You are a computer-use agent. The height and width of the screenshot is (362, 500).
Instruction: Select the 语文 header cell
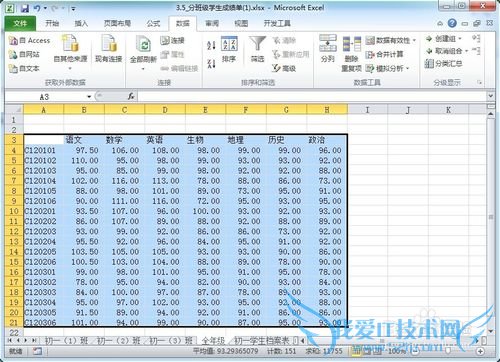pos(84,140)
